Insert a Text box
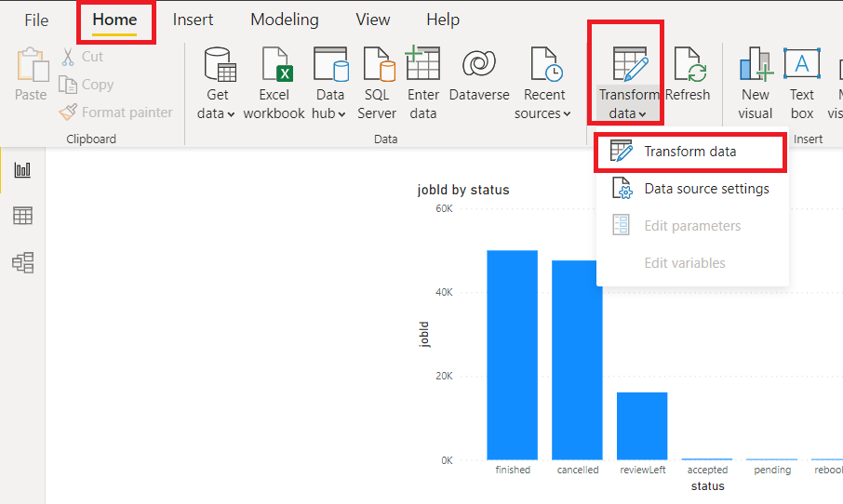The width and height of the screenshot is (843, 504). [x=802, y=84]
